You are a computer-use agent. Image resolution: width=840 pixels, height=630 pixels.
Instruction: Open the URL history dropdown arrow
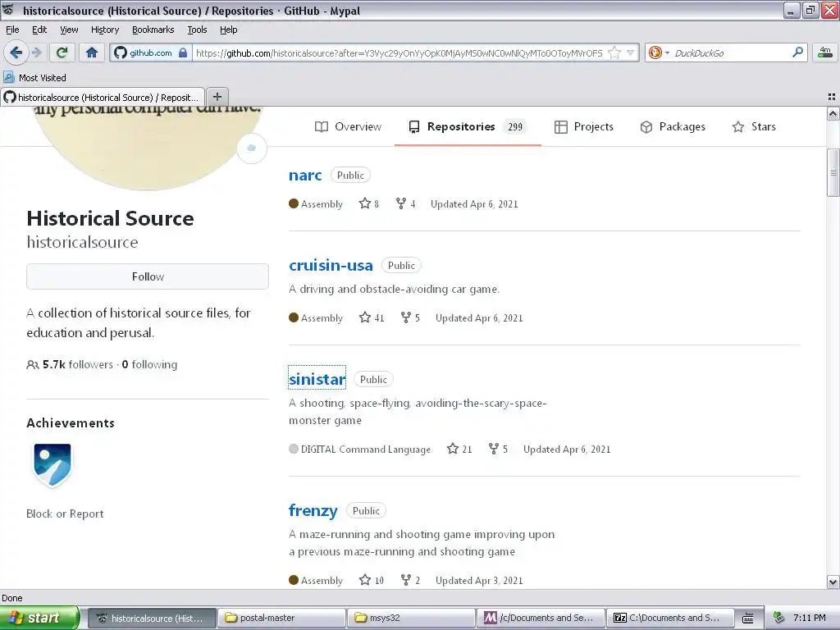(631, 52)
